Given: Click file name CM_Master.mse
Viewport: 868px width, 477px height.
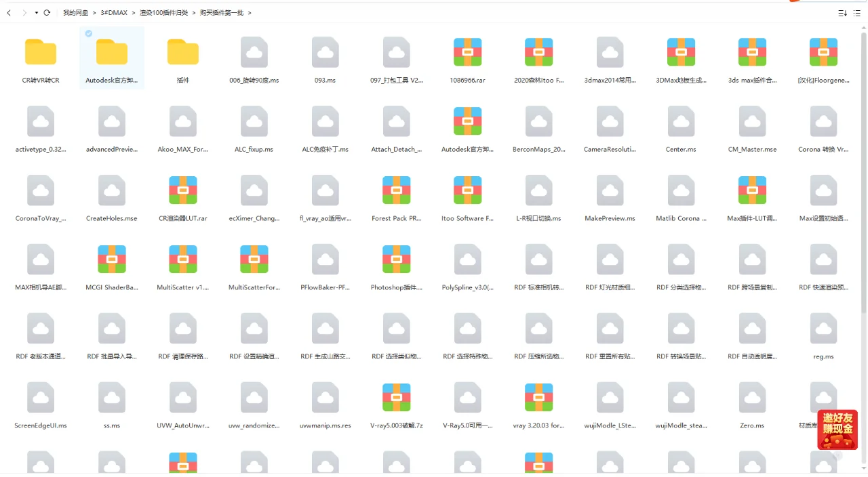Looking at the screenshot, I should (x=753, y=149).
